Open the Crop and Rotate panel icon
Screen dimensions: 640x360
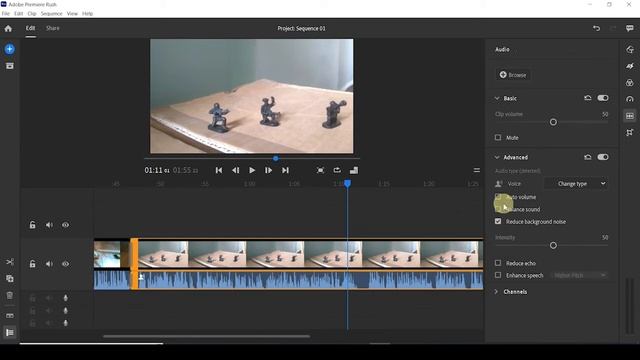click(x=630, y=132)
